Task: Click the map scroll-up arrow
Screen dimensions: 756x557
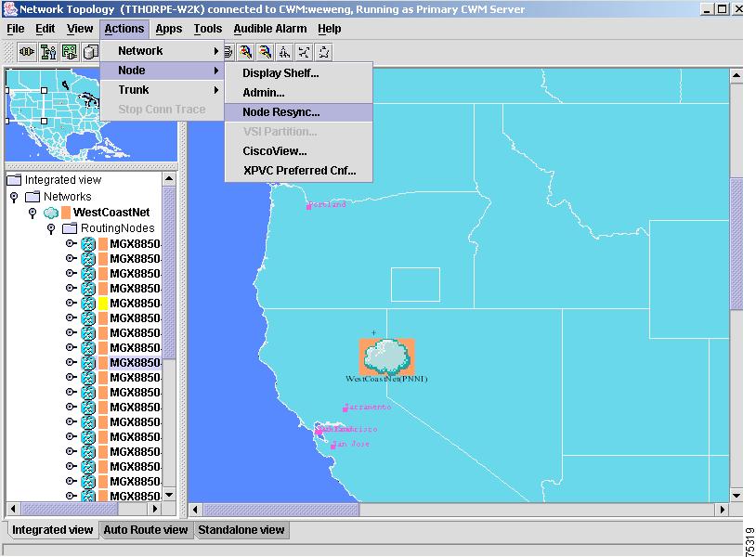Action: [x=736, y=75]
